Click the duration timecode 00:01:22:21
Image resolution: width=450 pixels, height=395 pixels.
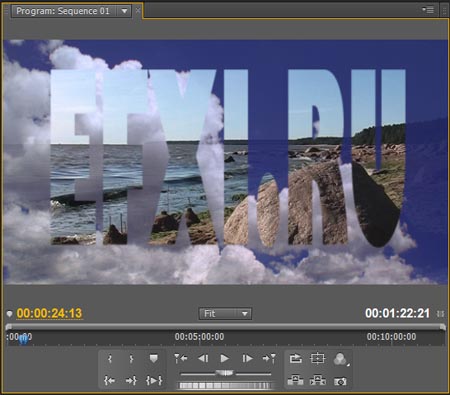coord(397,313)
